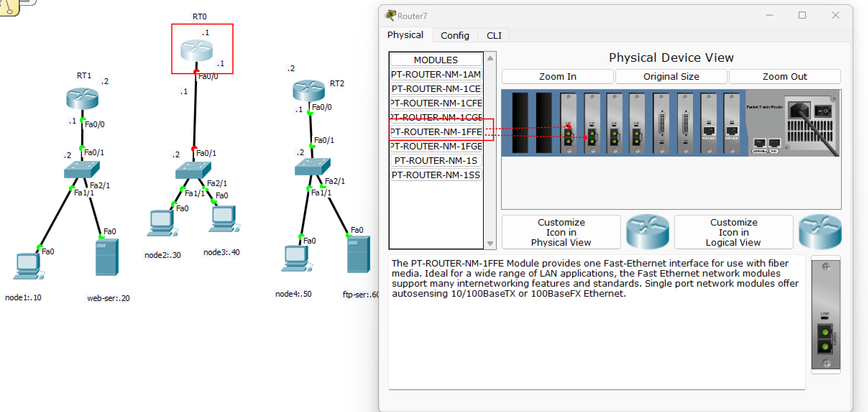Click the module description text area
The height and width of the screenshot is (412, 868).
click(x=597, y=322)
